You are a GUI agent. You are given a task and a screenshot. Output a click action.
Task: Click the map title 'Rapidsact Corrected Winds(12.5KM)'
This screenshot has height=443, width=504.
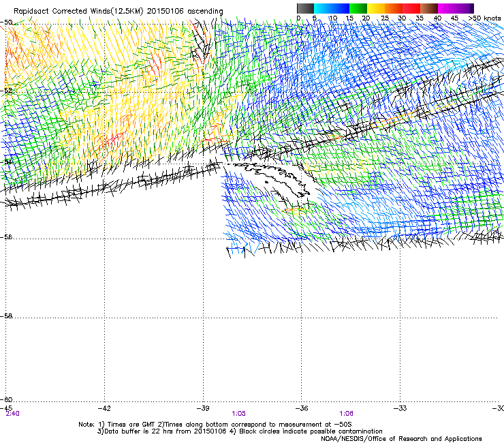tap(78, 12)
